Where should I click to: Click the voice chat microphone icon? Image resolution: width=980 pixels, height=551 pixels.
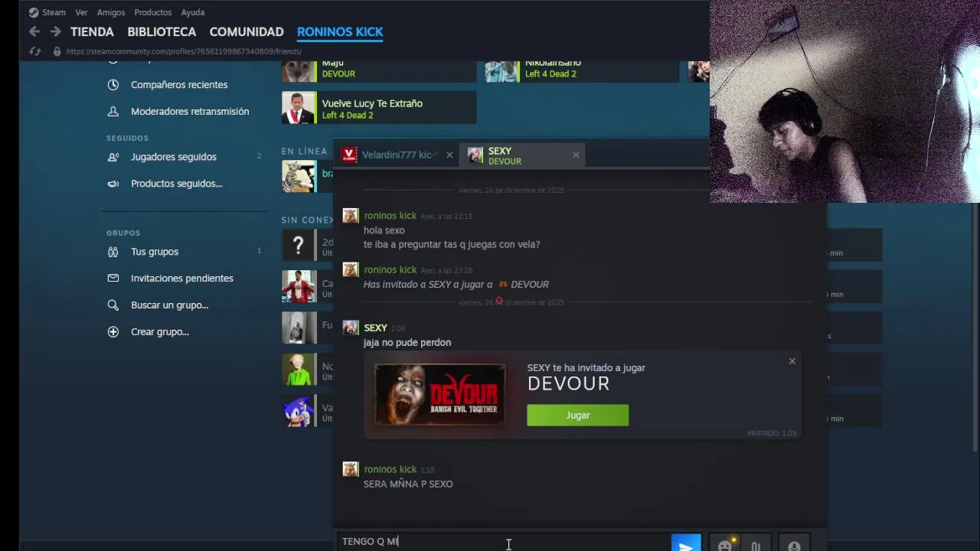coord(794,546)
